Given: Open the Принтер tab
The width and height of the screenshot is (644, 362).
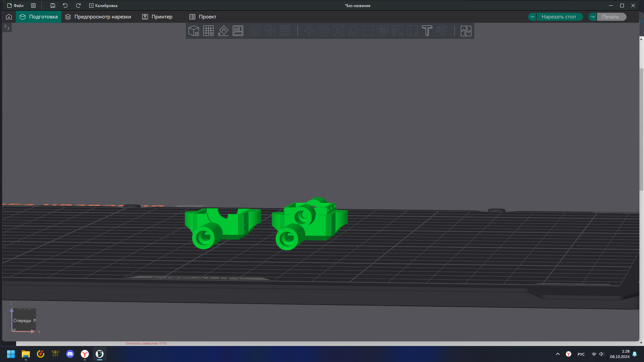Looking at the screenshot, I should [157, 17].
